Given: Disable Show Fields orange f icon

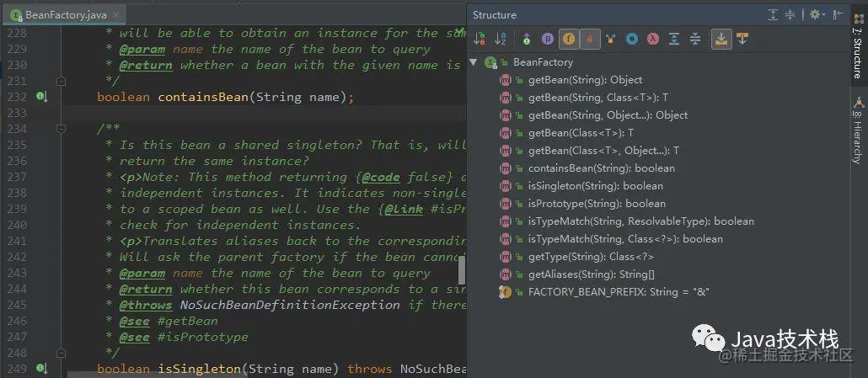Looking at the screenshot, I should pyautogui.click(x=569, y=39).
